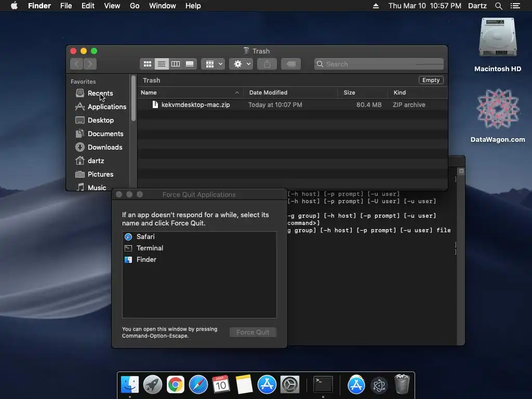Open the Electron app in Dock
This screenshot has height=399, width=532.
tap(379, 385)
